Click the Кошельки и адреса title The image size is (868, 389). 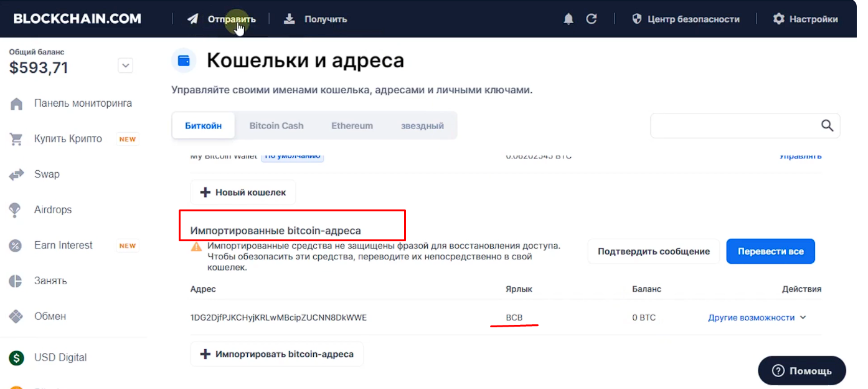click(305, 60)
